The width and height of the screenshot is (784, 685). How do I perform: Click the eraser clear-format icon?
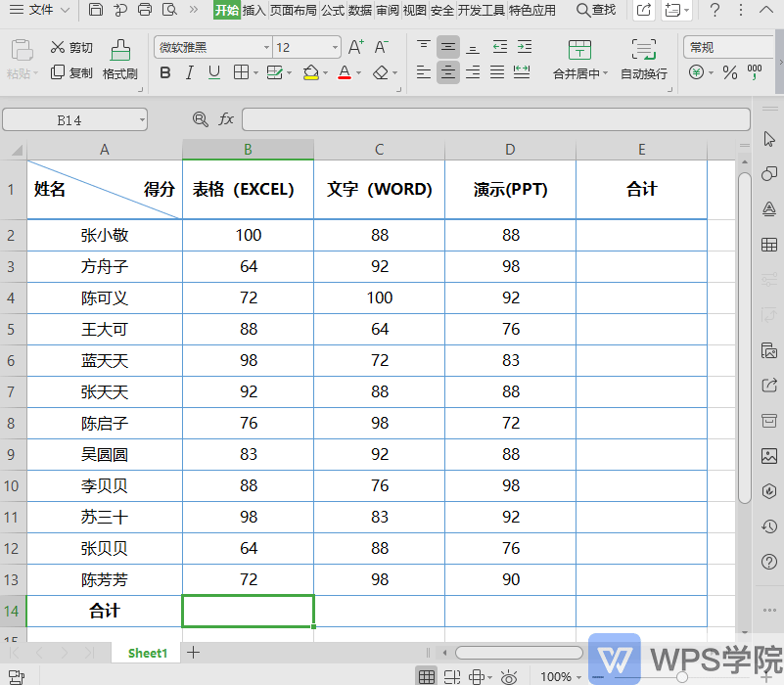[x=381, y=72]
